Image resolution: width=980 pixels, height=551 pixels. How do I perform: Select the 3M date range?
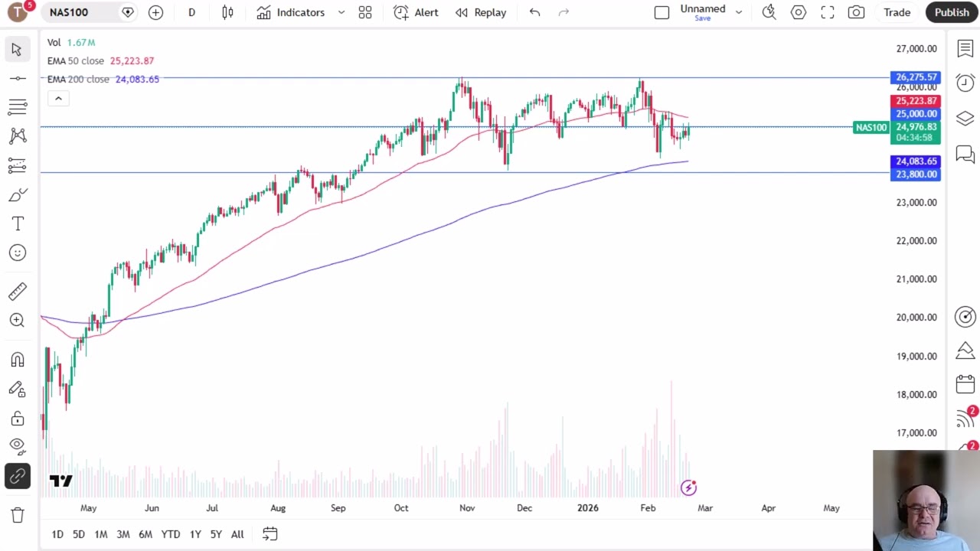(123, 534)
